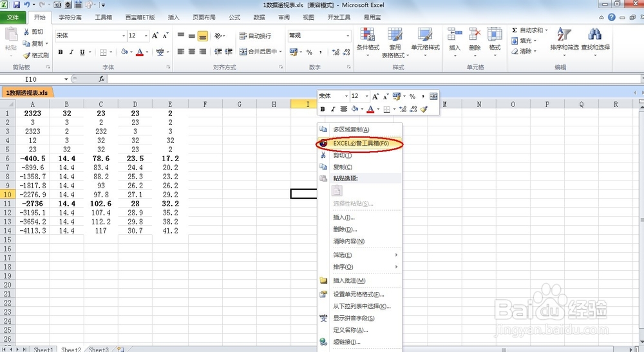The width and height of the screenshot is (644, 352).
Task: Apply ribbon fill color paint bucket
Action: (124, 52)
